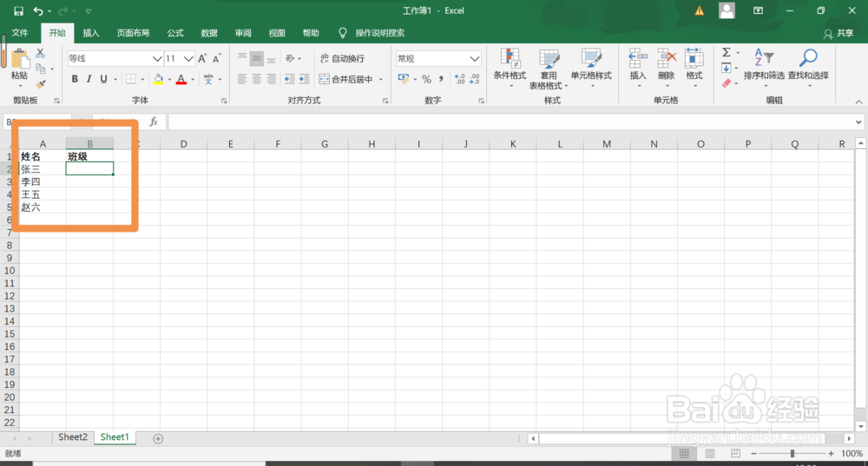Screen dimensions: 868x466
Task: Toggle top align for cell text
Action: pos(242,58)
